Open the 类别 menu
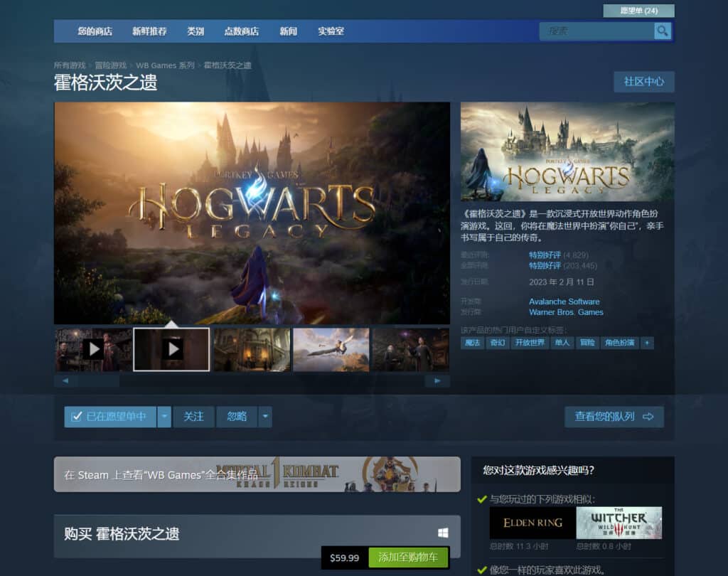The height and width of the screenshot is (576, 728). pyautogui.click(x=196, y=31)
